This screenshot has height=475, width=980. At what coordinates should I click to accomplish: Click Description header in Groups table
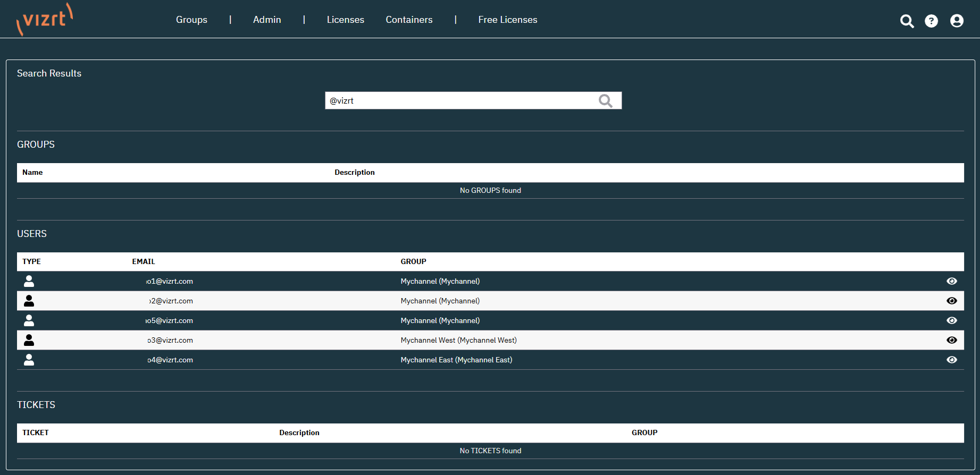point(355,172)
